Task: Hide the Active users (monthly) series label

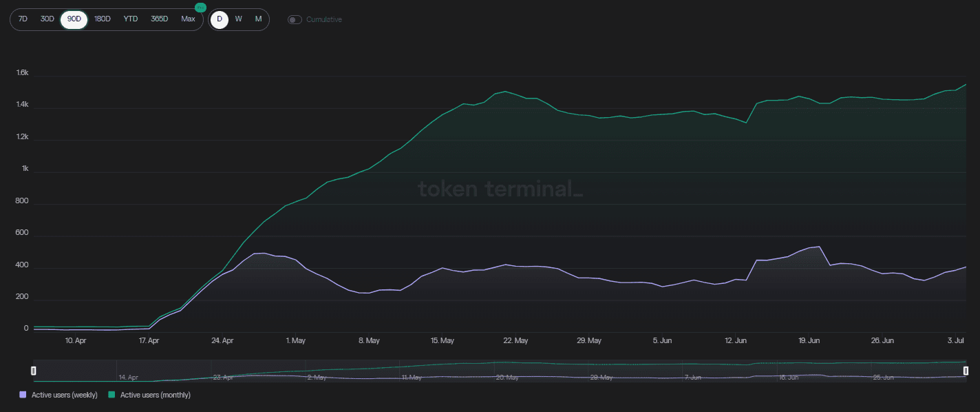Action: 156,395
